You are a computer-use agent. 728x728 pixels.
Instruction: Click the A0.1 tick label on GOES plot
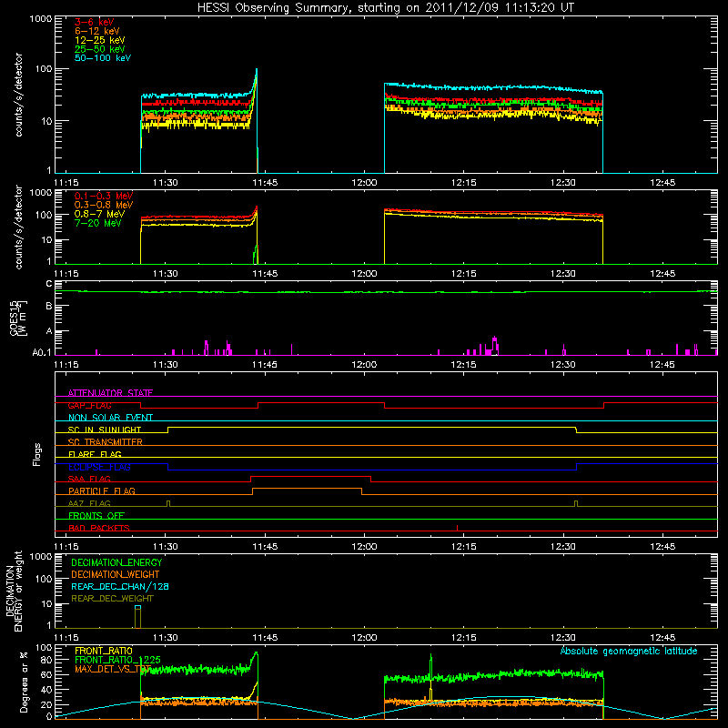42,352
